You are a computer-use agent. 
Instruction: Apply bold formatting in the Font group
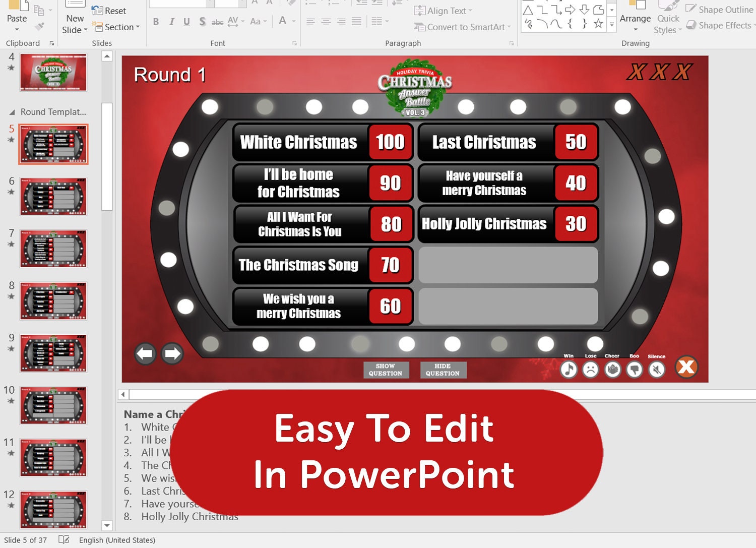tap(156, 22)
